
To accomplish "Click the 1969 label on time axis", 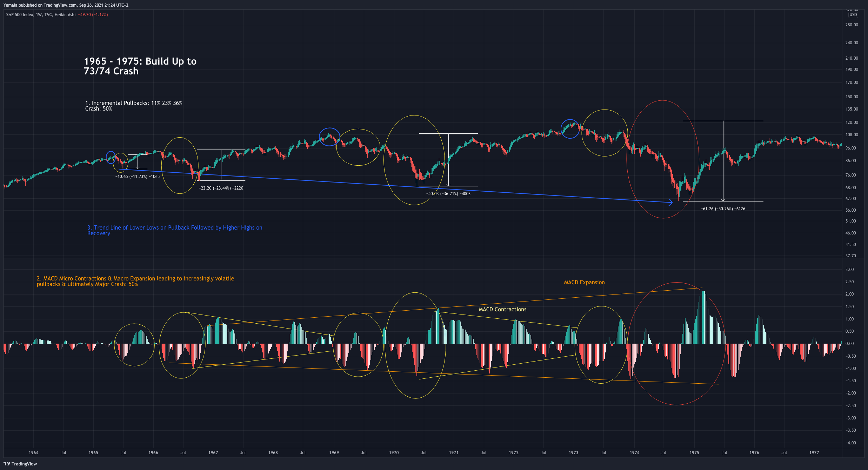I will click(x=334, y=453).
